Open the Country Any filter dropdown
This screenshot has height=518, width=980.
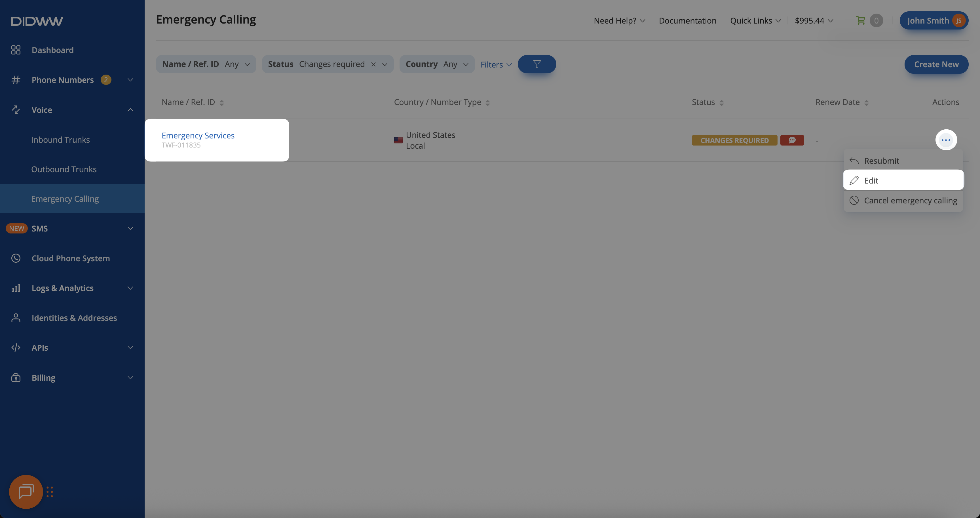[x=437, y=64]
